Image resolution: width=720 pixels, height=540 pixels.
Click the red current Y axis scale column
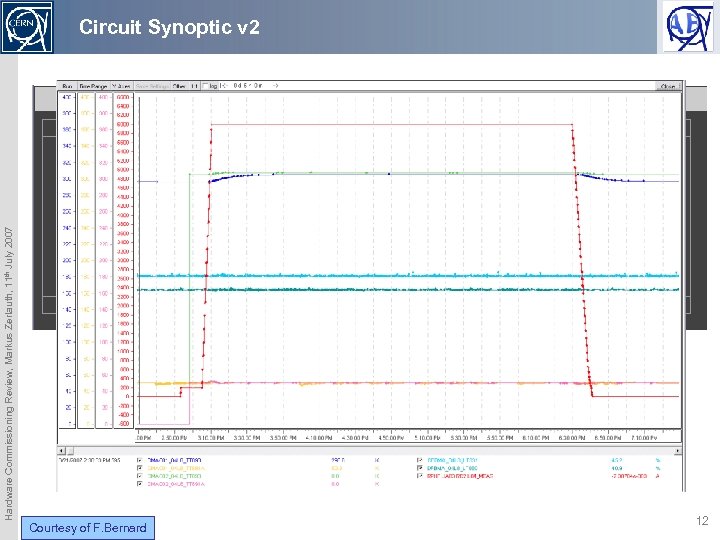(x=123, y=260)
